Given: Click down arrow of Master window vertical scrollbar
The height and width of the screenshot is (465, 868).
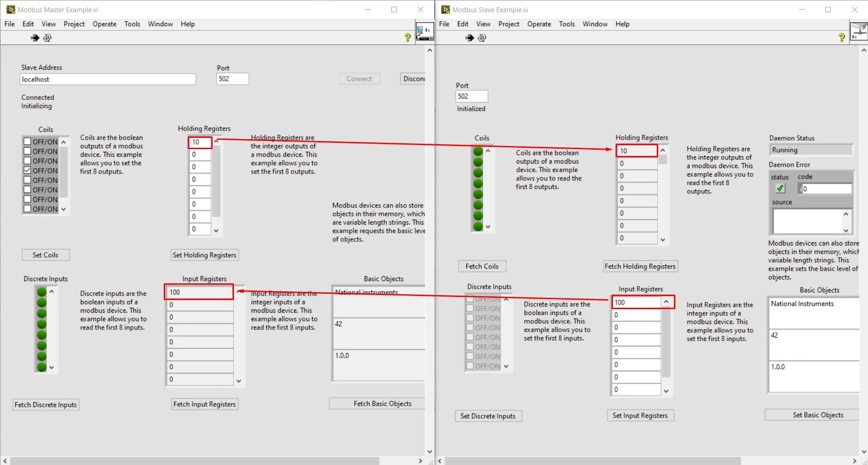Looking at the screenshot, I should pos(430,451).
